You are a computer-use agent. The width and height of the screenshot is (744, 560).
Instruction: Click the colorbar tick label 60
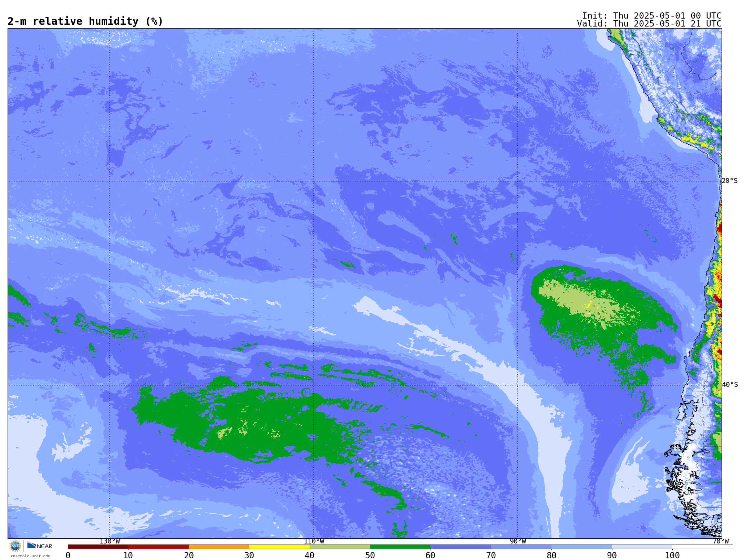coord(431,555)
